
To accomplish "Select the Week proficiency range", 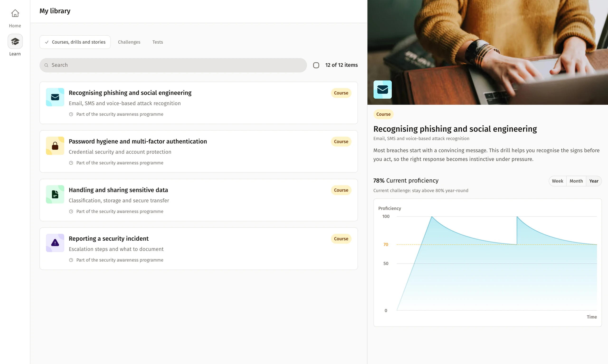I will [557, 181].
